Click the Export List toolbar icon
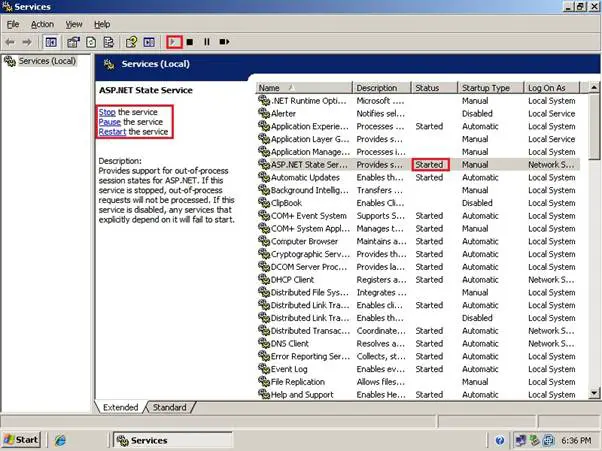This screenshot has width=602, height=451. (x=109, y=42)
